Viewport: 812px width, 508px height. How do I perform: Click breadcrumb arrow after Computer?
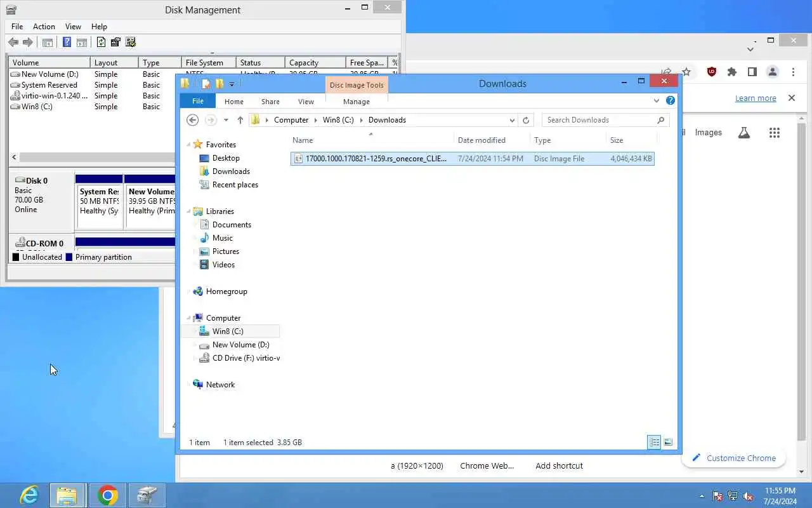315,120
